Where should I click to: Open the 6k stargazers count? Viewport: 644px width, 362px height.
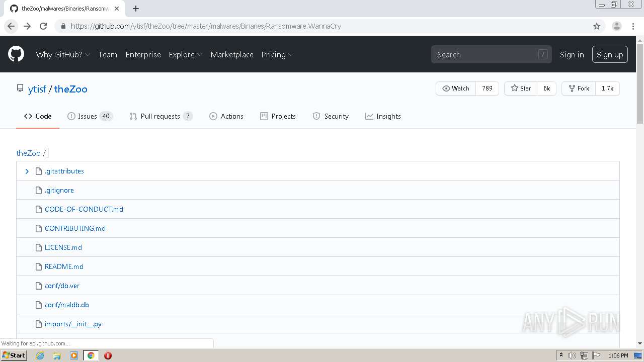click(547, 88)
